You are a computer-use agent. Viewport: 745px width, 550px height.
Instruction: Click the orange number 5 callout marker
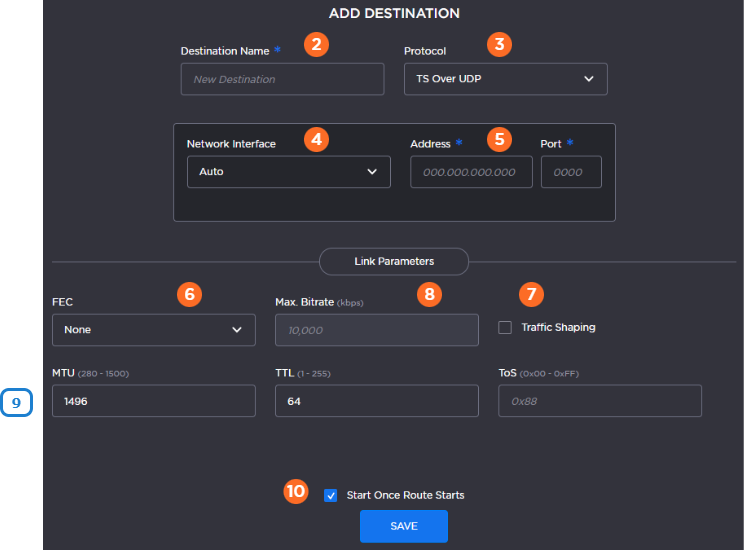[x=499, y=139]
